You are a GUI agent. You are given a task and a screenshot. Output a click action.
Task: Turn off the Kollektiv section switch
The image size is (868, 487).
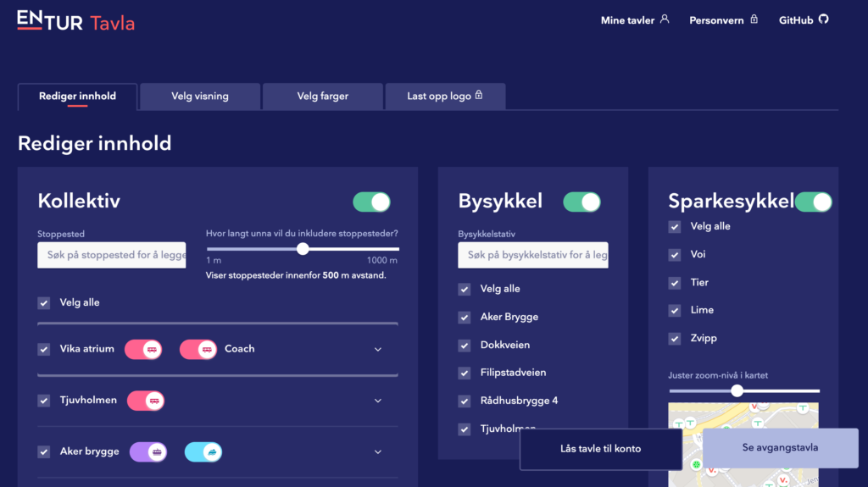point(372,202)
